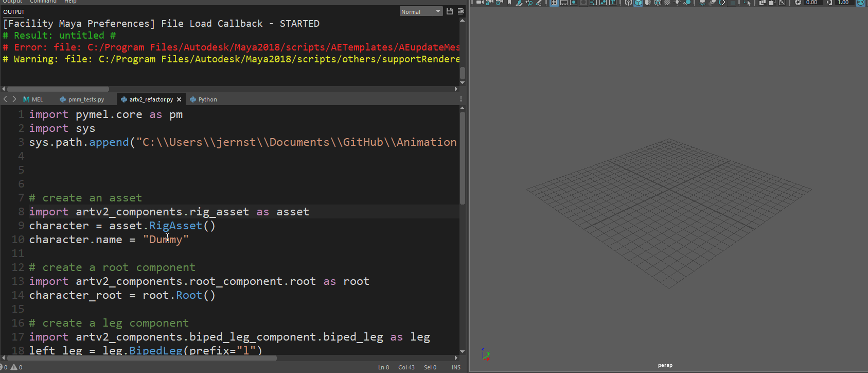Open the Normal output filter dropdown
868x373 pixels.
pyautogui.click(x=421, y=11)
